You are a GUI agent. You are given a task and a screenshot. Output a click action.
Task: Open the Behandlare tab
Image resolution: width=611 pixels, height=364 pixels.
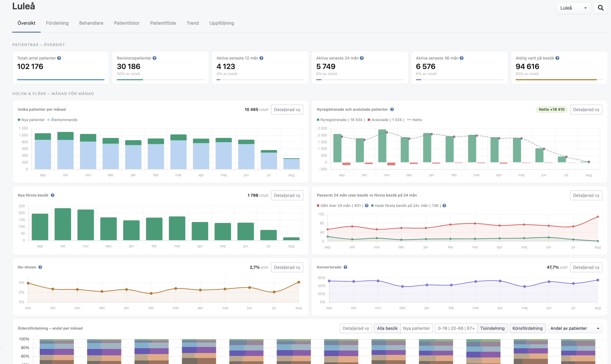[91, 23]
